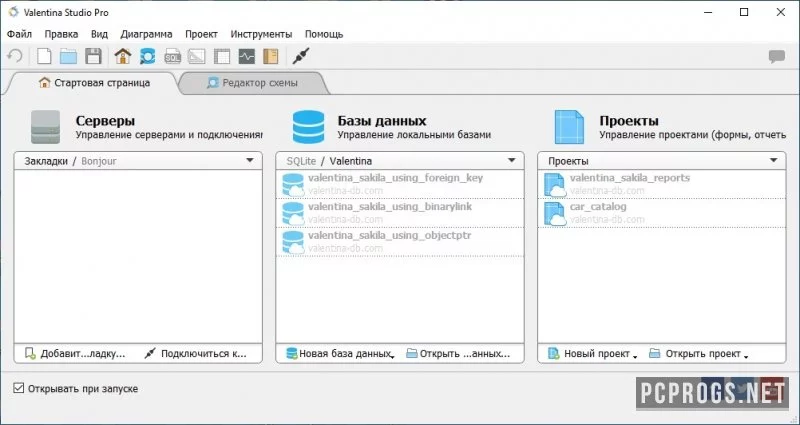Image resolution: width=800 pixels, height=425 pixels.
Task: Click the Подключиться к... button
Action: (x=196, y=354)
